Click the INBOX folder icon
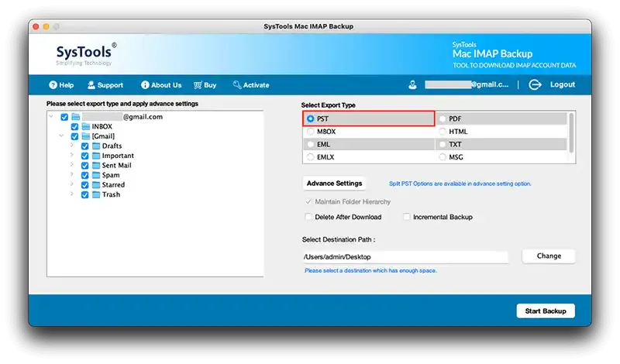Screen dimensions: 620x364 tap(86, 126)
